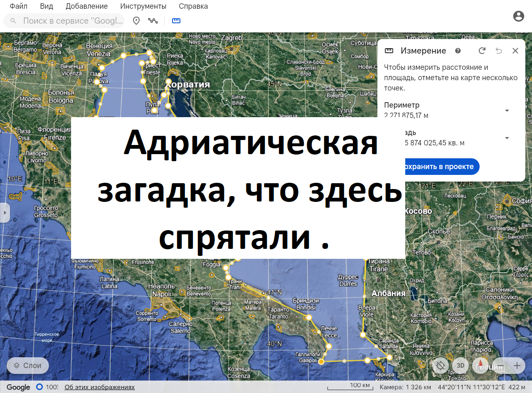Open the Вид menu
Viewport: 532px width, 393px height.
click(47, 6)
